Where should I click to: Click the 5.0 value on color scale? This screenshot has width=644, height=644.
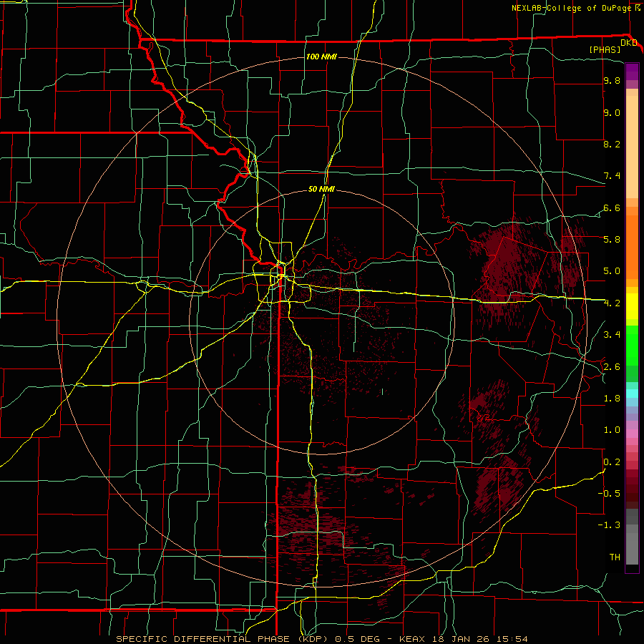(612, 271)
